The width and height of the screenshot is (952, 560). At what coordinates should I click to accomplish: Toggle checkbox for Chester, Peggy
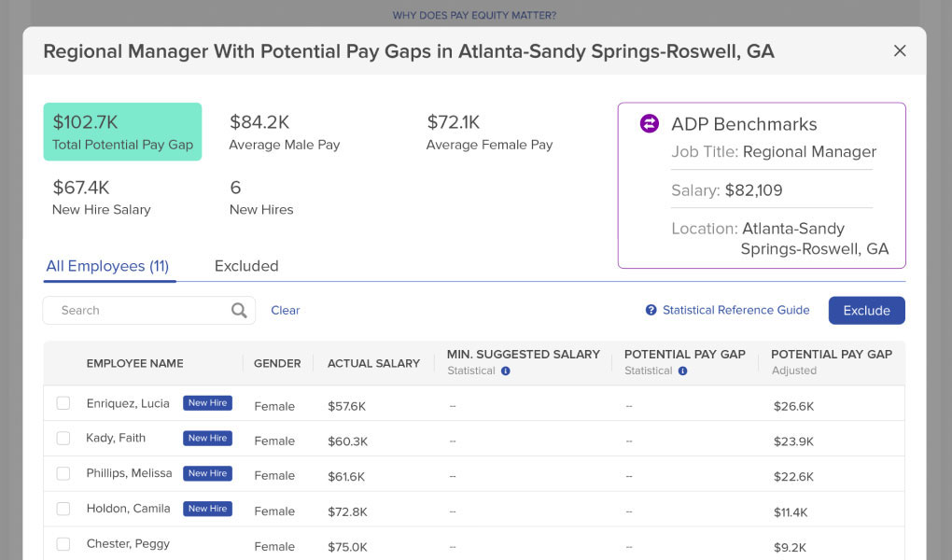coord(63,544)
